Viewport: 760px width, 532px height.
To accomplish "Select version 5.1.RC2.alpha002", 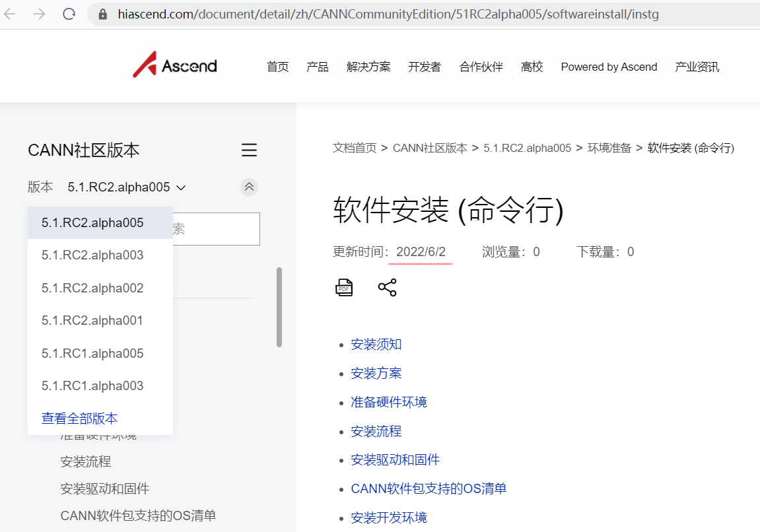I will pyautogui.click(x=100, y=288).
